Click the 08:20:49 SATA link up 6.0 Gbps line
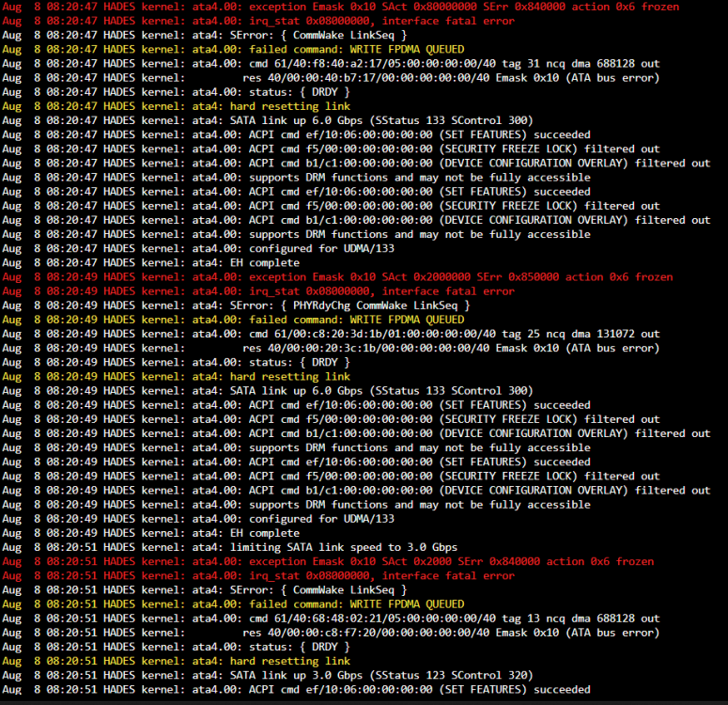This screenshot has width=728, height=705. click(268, 391)
